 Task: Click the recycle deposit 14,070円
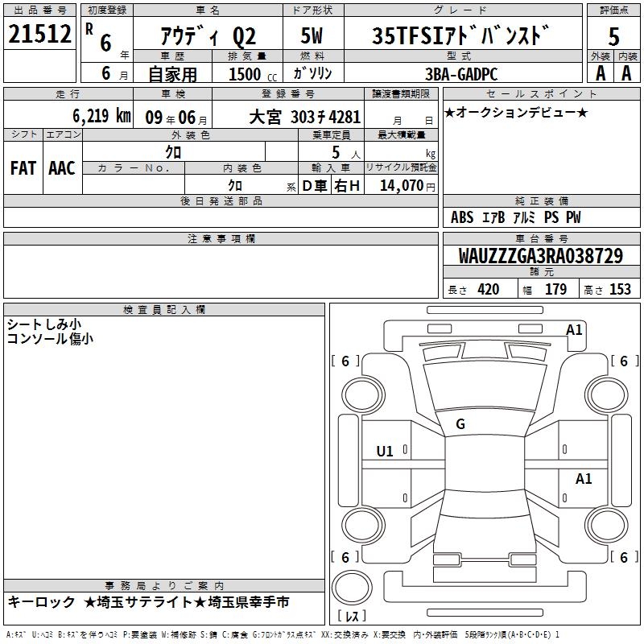tap(407, 186)
